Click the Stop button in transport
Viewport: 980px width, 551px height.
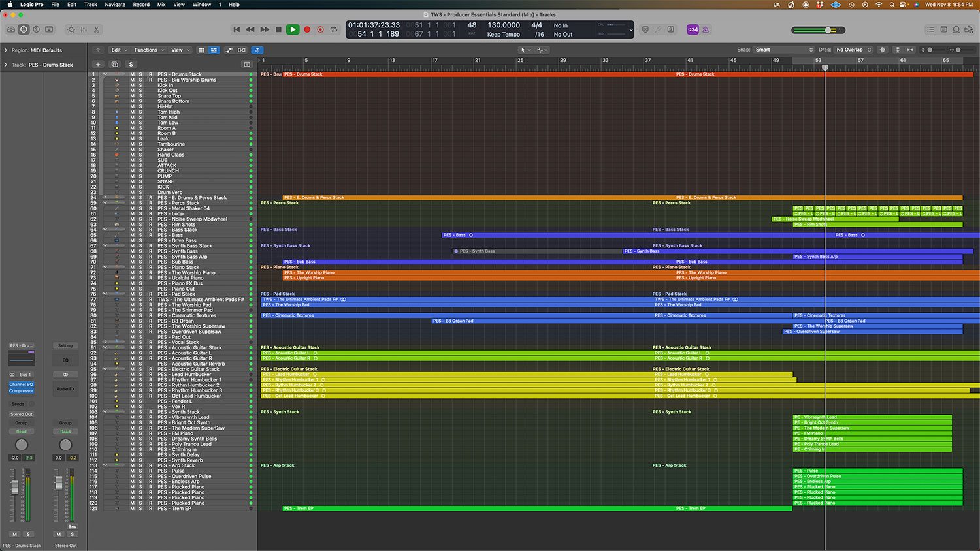[x=279, y=29]
